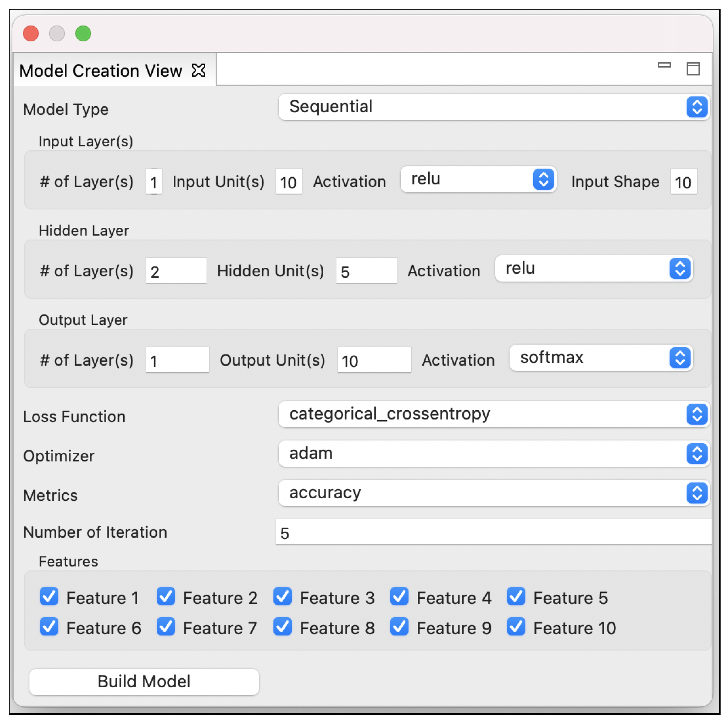Change the categorical_crossentropy loss function dropdown
The image size is (728, 722).
click(x=493, y=414)
